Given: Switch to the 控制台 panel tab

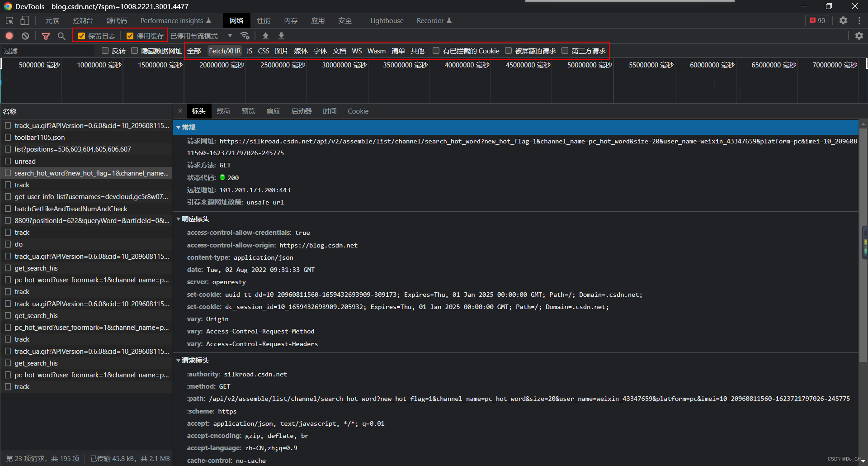Looking at the screenshot, I should point(83,21).
